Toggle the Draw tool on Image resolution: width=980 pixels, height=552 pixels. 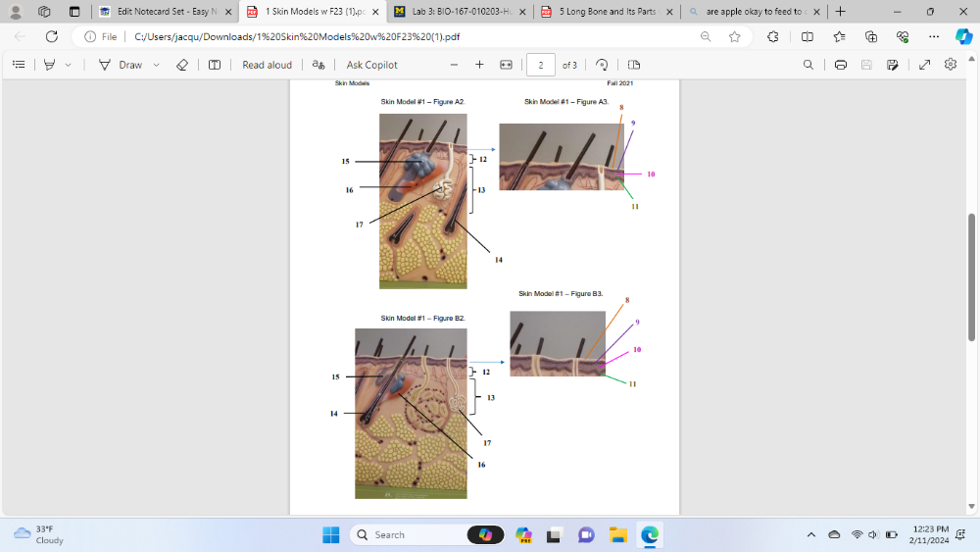click(121, 65)
